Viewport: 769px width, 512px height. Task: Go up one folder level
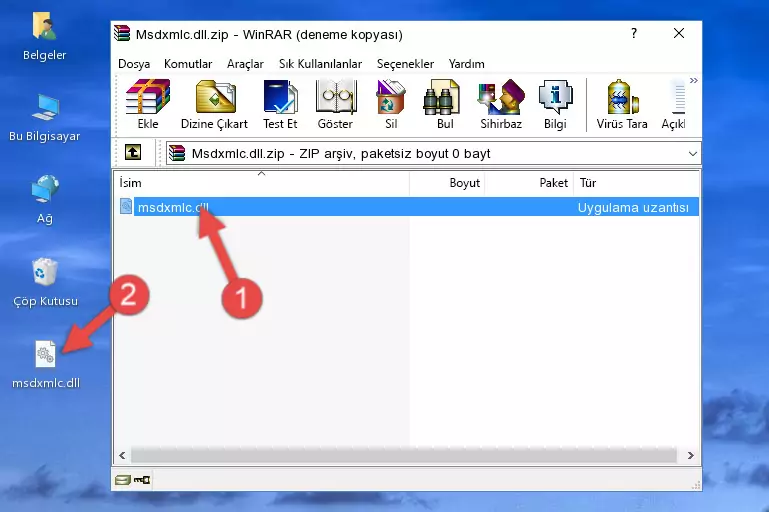click(x=133, y=153)
